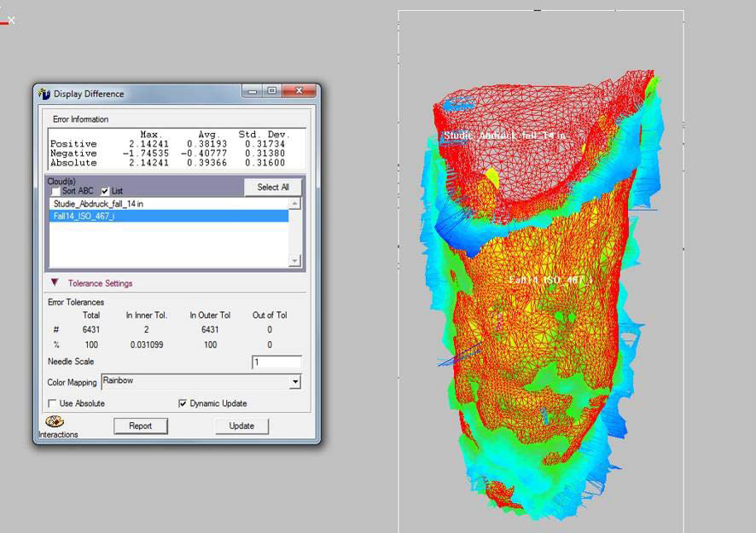The image size is (756, 533).
Task: Minimize the Display Difference dialog
Action: tap(253, 90)
